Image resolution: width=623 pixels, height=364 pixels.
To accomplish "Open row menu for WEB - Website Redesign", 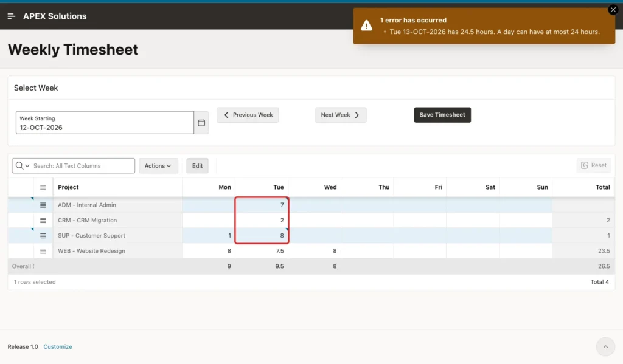I will pyautogui.click(x=43, y=251).
